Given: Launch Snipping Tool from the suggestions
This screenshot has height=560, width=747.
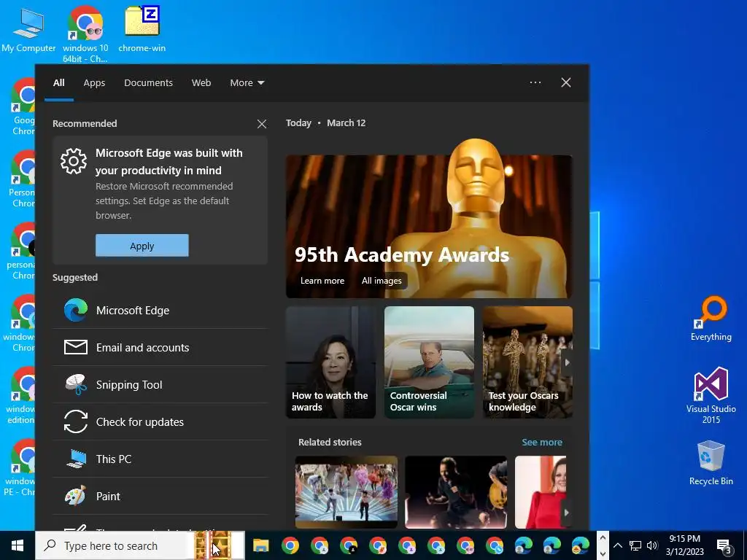Looking at the screenshot, I should (x=160, y=385).
